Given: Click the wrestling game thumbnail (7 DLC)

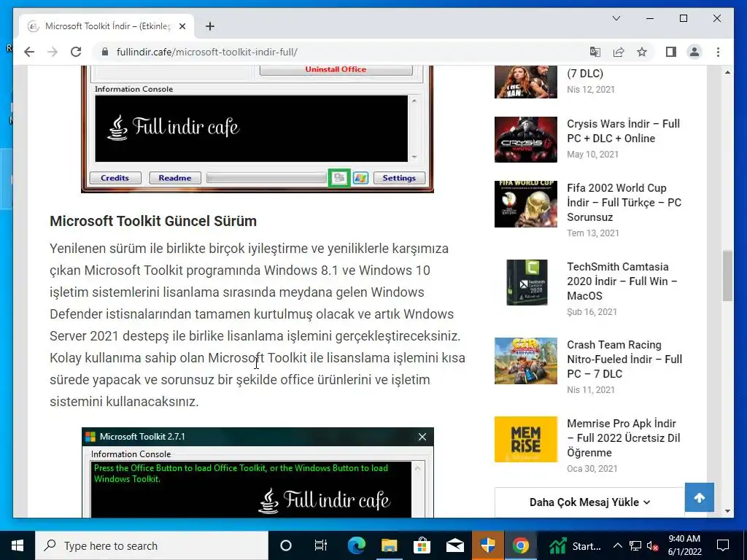Looking at the screenshot, I should pyautogui.click(x=525, y=82).
